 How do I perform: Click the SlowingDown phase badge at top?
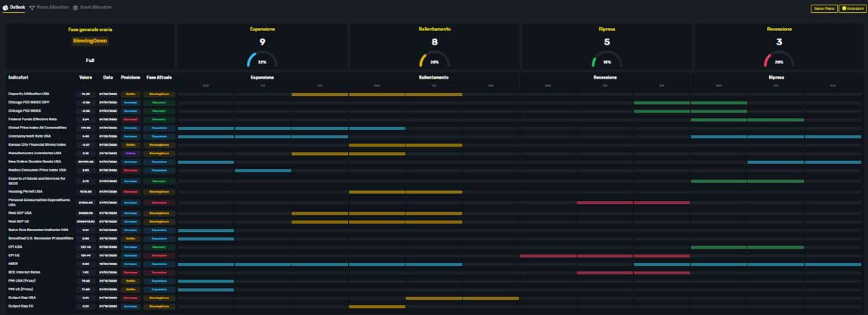point(90,41)
